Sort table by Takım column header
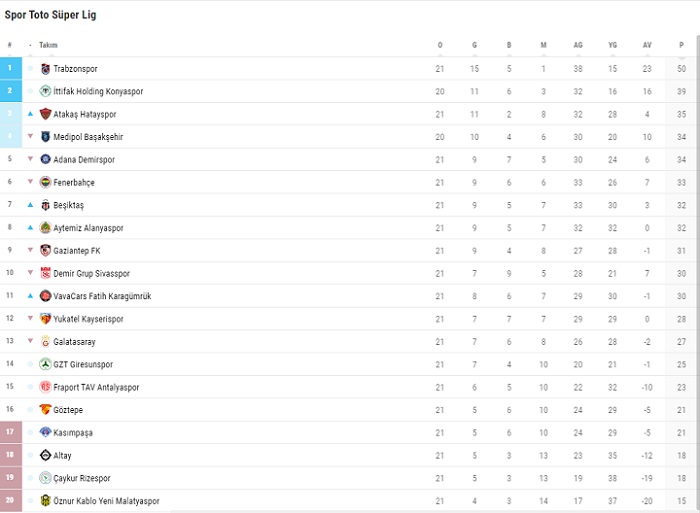The height and width of the screenshot is (513, 700). click(48, 45)
